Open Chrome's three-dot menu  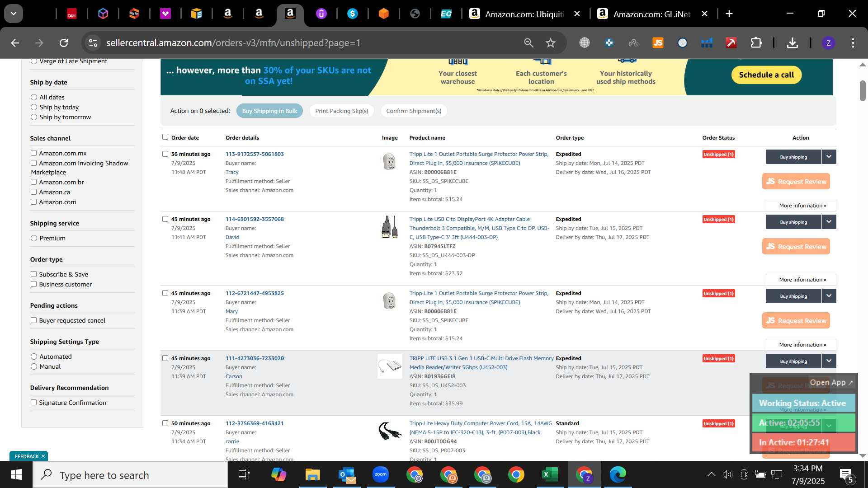tap(853, 43)
